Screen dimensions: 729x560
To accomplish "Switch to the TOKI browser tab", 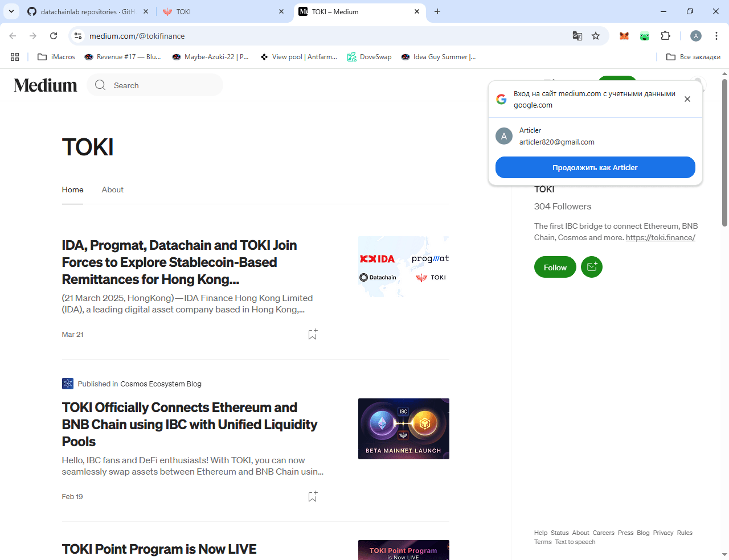I will tap(223, 11).
